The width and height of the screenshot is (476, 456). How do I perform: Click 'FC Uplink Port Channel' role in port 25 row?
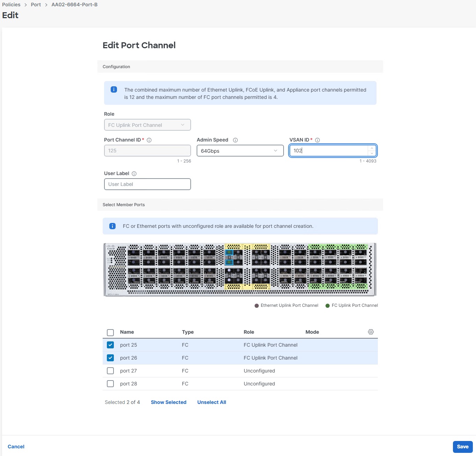pos(271,345)
